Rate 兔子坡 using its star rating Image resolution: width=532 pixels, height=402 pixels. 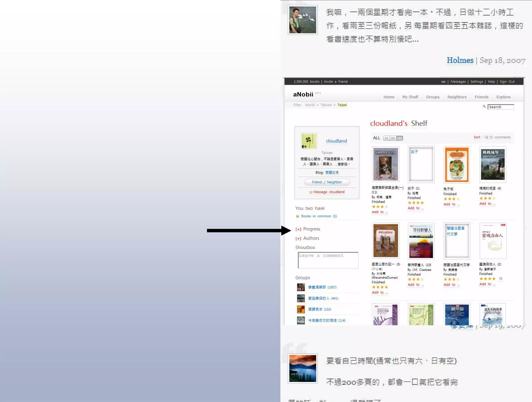[x=451, y=199]
